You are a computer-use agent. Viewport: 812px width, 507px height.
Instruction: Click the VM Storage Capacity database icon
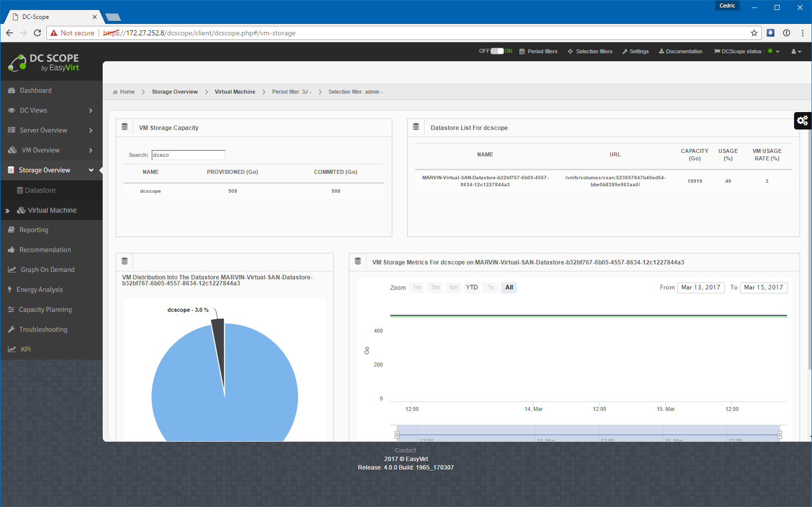125,127
